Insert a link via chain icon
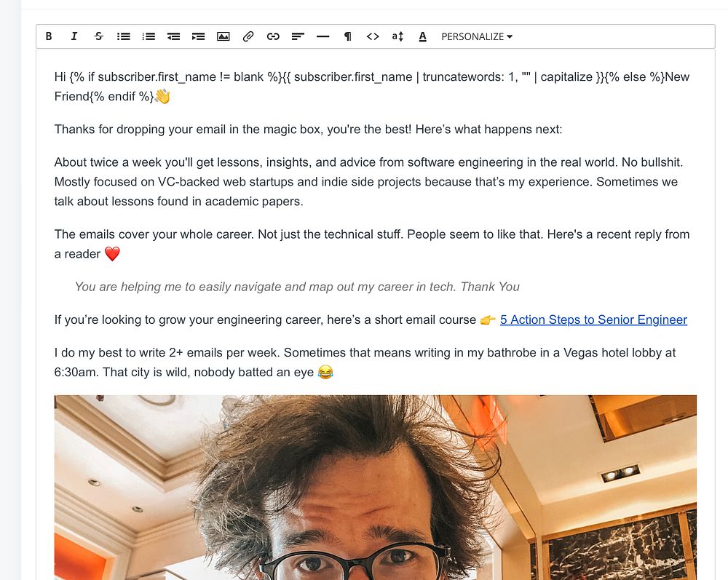728x580 pixels. point(273,36)
